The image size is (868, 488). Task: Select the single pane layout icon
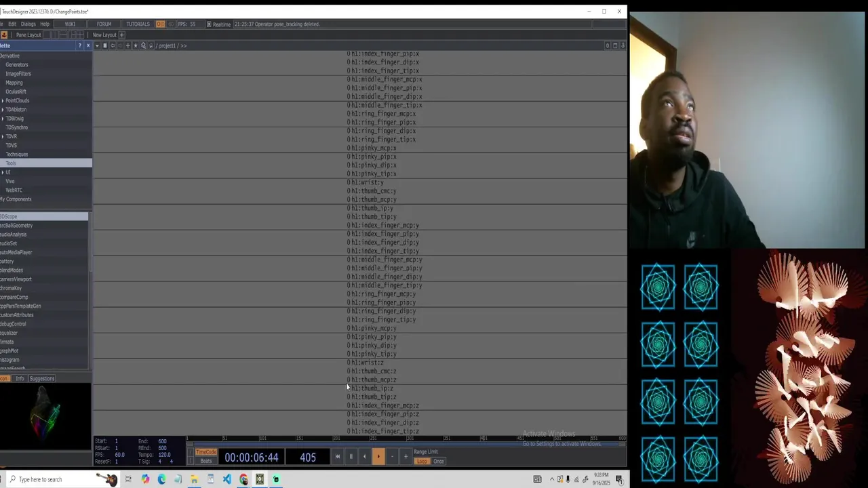tap(47, 35)
